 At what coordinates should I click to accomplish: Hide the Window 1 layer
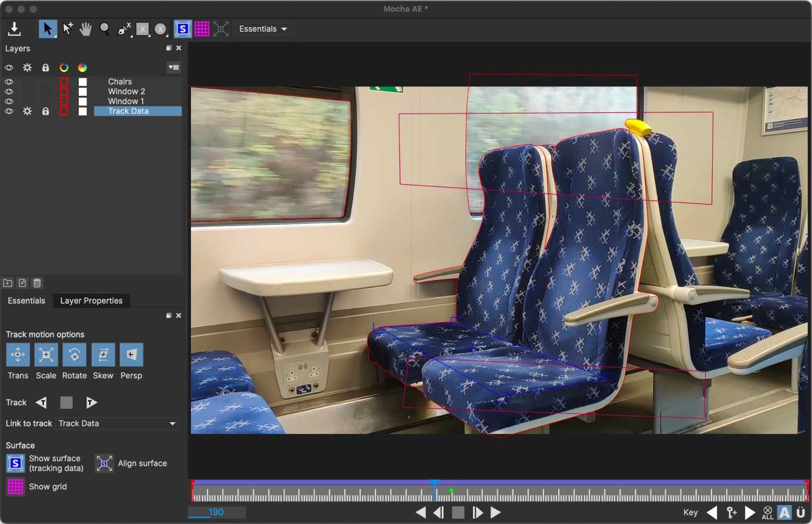coord(9,101)
